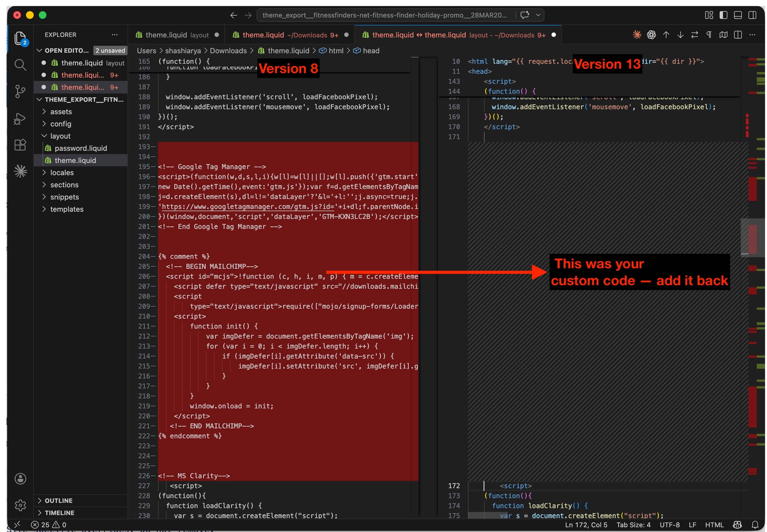Open the Source Control view
767x532 pixels.
coord(20,91)
